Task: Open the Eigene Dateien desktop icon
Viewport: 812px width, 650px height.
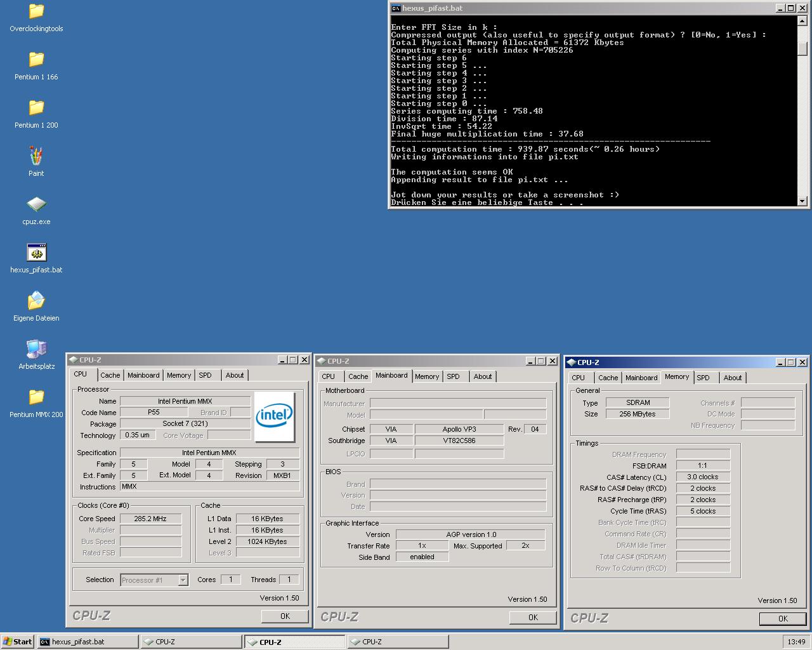Action: pyautogui.click(x=36, y=301)
